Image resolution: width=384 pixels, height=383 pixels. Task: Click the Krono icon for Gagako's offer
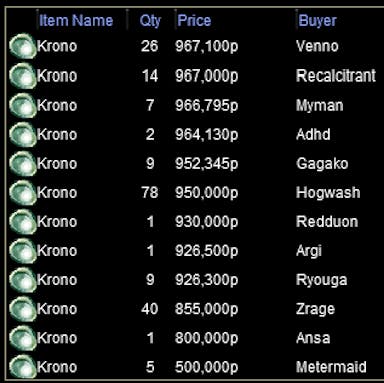[x=23, y=163]
